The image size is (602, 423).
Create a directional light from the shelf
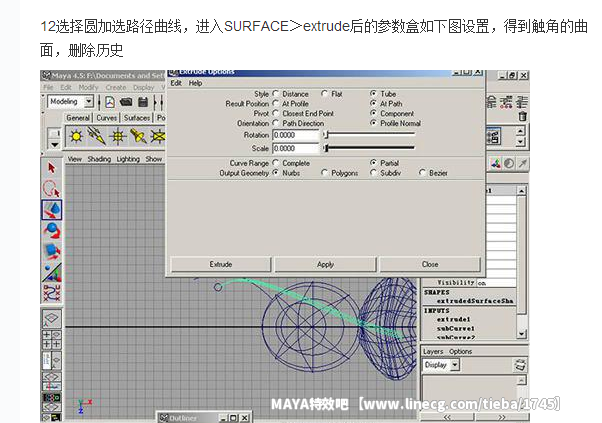click(97, 136)
